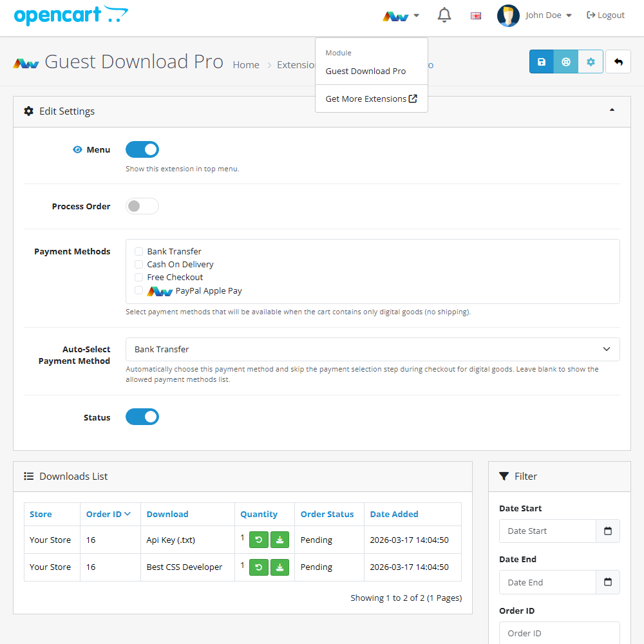The image size is (644, 644).
Task: Check the Bank Transfer payment method
Action: pyautogui.click(x=138, y=251)
